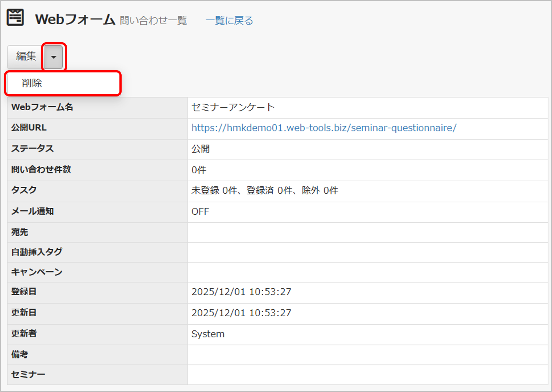Click the 問い合わせ一覧 subtitle text
Screen dimensions: 552x392
coord(153,20)
